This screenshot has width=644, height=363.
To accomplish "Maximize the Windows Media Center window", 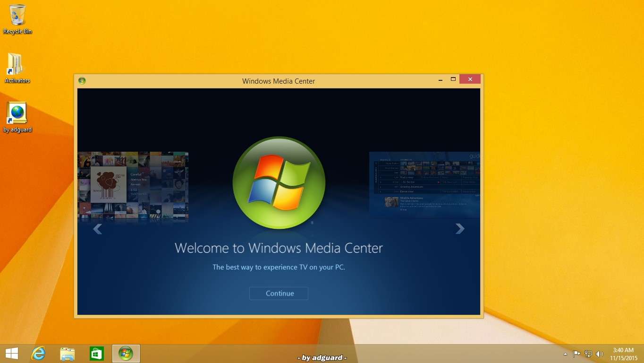I will pyautogui.click(x=453, y=79).
